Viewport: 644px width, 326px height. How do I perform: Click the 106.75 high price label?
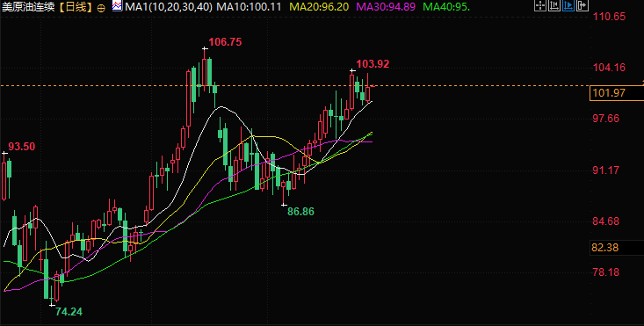[x=225, y=42]
